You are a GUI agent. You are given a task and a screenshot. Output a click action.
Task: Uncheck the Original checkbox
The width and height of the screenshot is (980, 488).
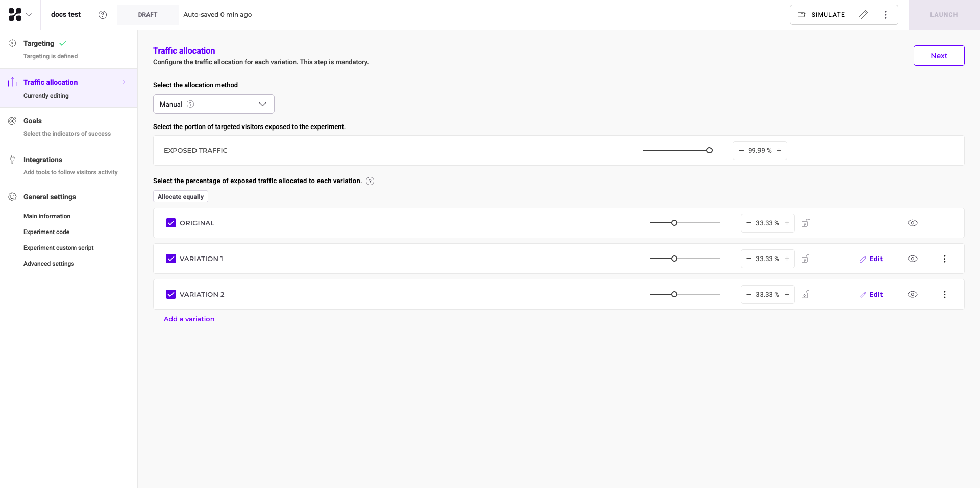(x=171, y=223)
